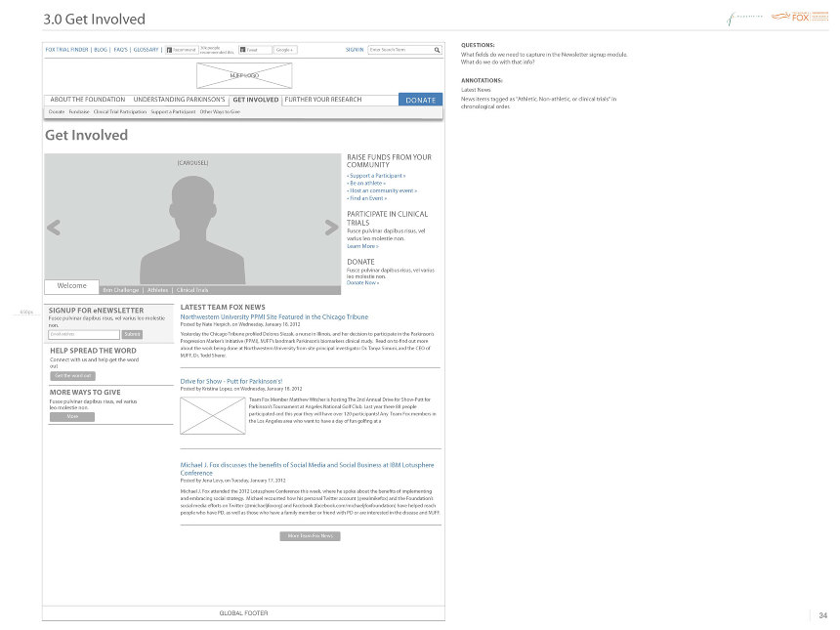Open Northwestern University PPMI news headline
840x630 pixels.
coord(274,317)
